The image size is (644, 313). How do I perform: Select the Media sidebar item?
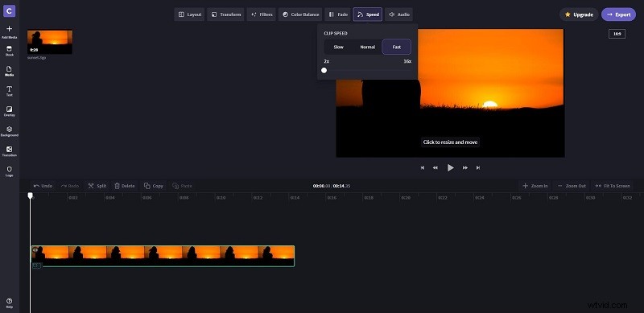coord(9,72)
